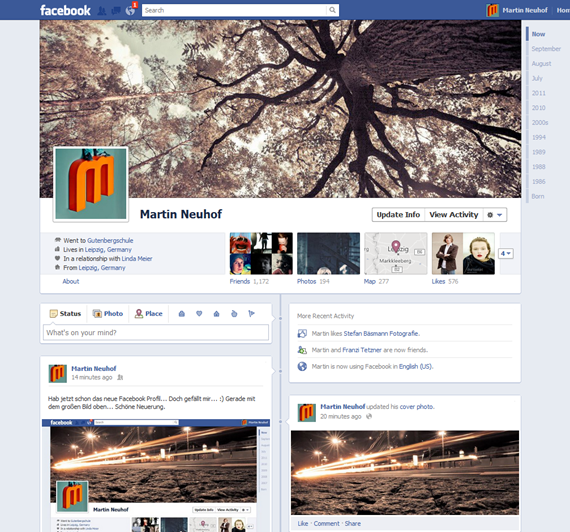Viewport: 570px width, 532px height.
Task: Click the Update Info button
Action: click(398, 215)
